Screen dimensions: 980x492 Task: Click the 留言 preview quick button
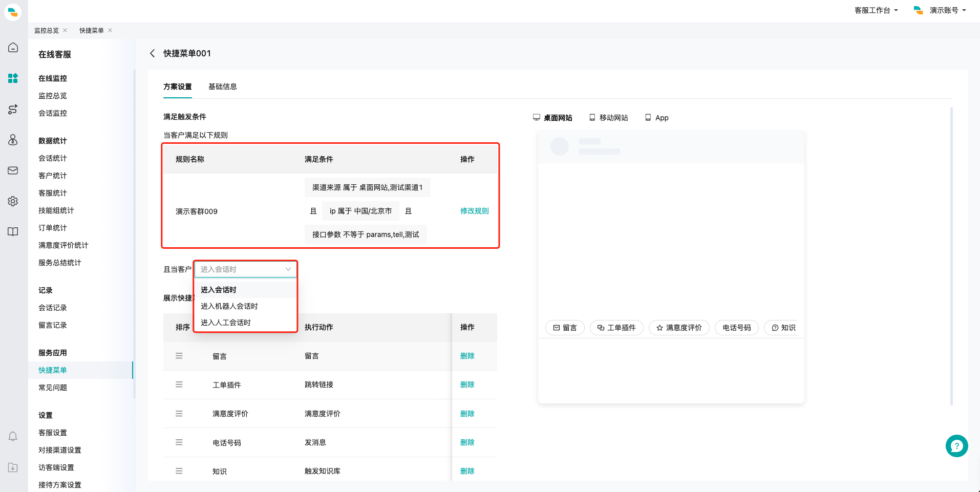[x=565, y=328]
